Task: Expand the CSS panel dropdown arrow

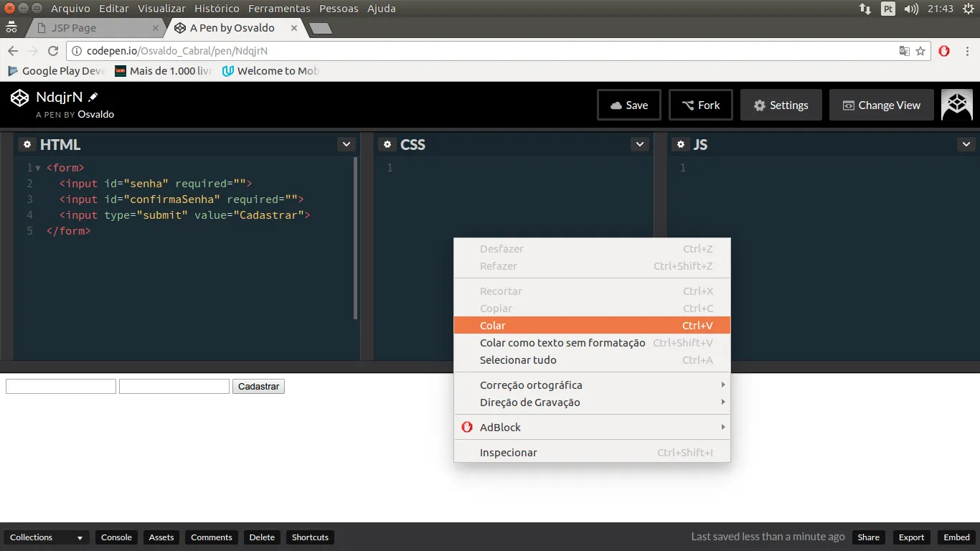Action: pyautogui.click(x=640, y=144)
